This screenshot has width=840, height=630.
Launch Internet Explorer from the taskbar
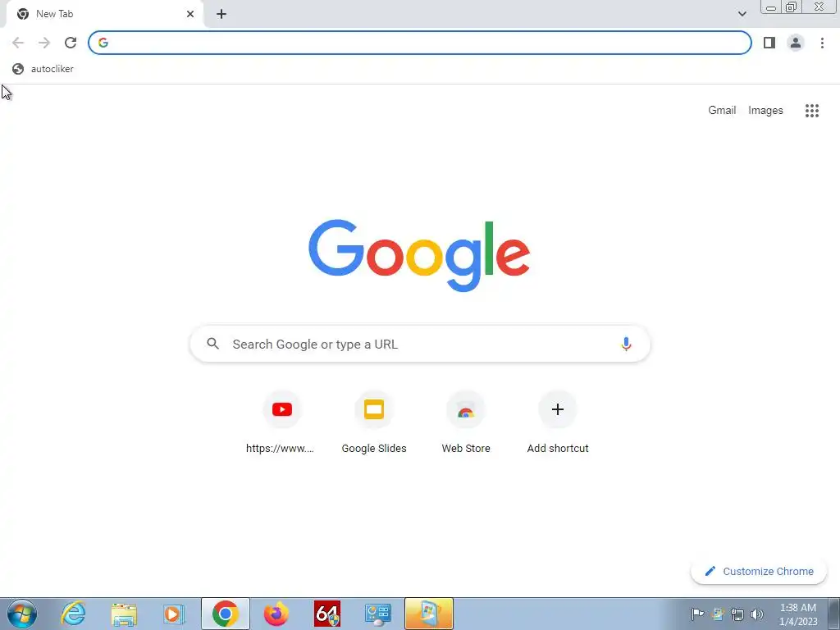pyautogui.click(x=73, y=614)
